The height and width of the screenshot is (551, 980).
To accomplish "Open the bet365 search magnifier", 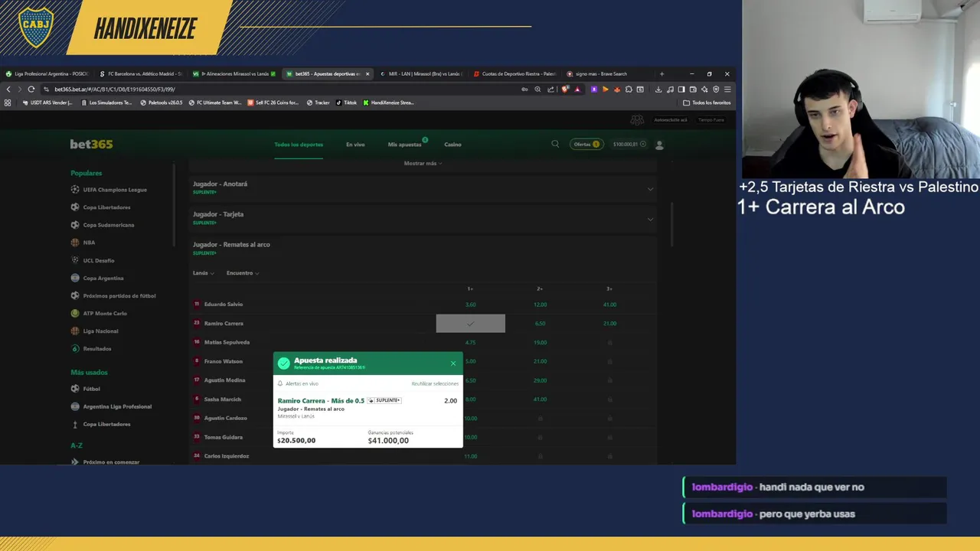I will (555, 144).
